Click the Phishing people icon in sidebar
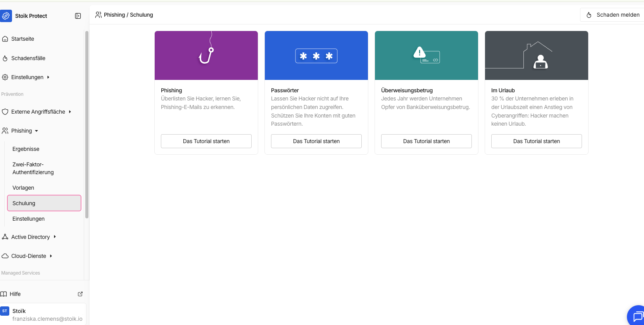Viewport: 644px width, 325px height. 5,131
